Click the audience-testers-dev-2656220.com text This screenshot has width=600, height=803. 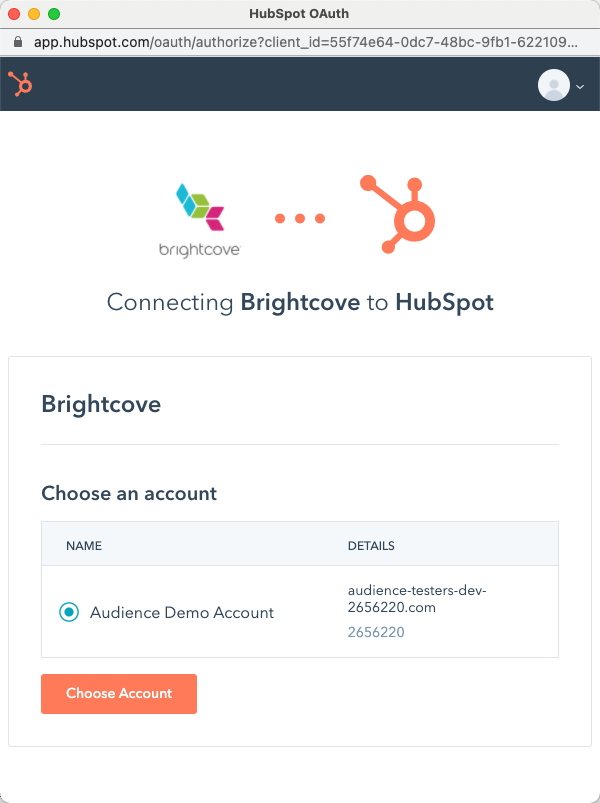[416, 600]
